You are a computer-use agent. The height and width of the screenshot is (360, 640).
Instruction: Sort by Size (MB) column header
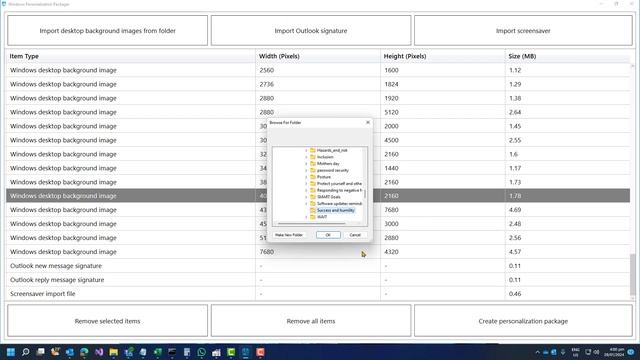pyautogui.click(x=567, y=56)
